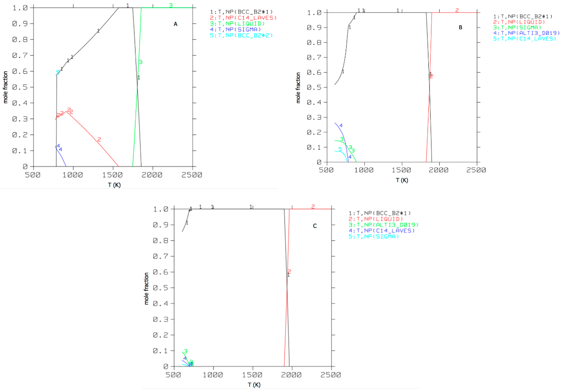Click the T (K) axis label of plot A
The width and height of the screenshot is (562, 392).
click(x=114, y=185)
